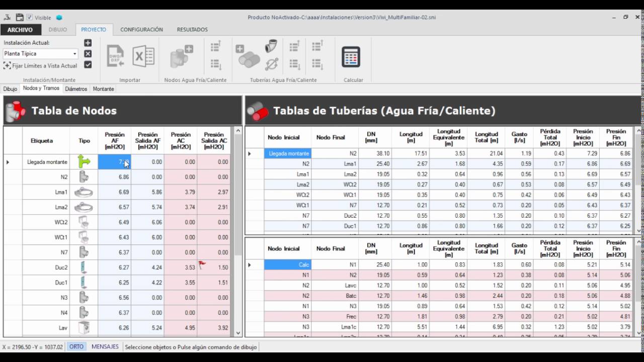Click the pipe elbow fitting icon
644x362 pixels.
pos(271,47)
